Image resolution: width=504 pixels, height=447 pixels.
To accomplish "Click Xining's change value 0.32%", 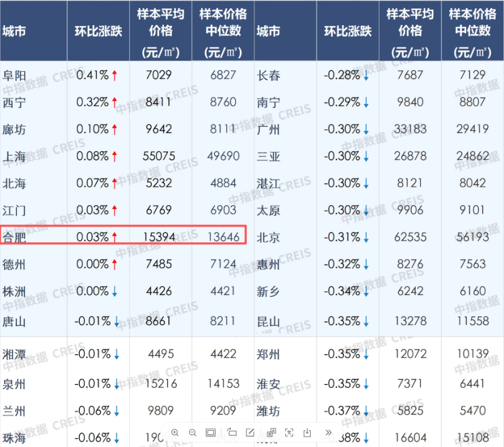I will [92, 102].
